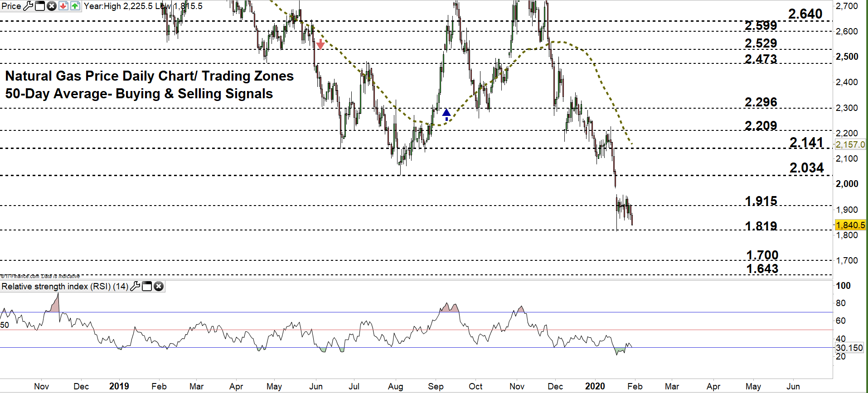Click the 2020 label on time axis
This screenshot has width=868, height=393.
(x=595, y=386)
